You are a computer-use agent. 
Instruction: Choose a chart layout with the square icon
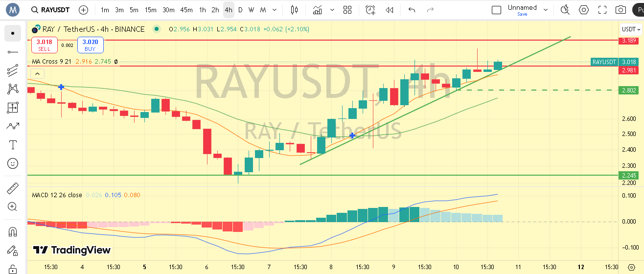(x=496, y=10)
